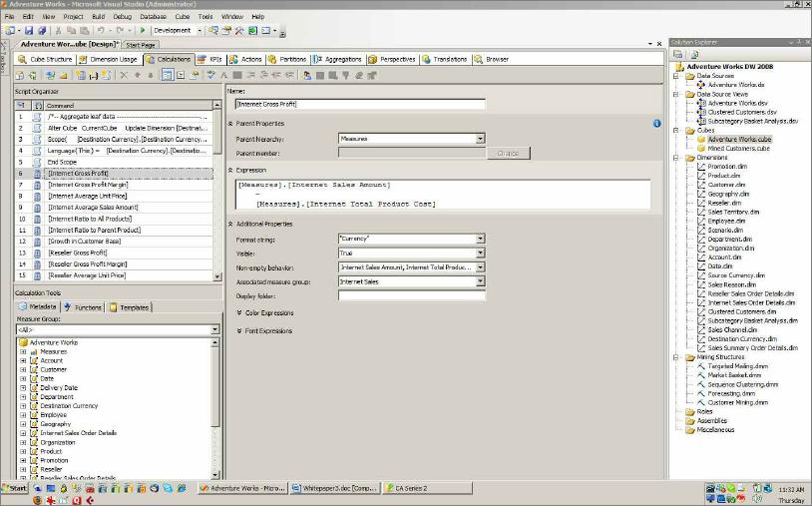Click the Start button on taskbar
The height and width of the screenshot is (506, 812).
coord(15,488)
